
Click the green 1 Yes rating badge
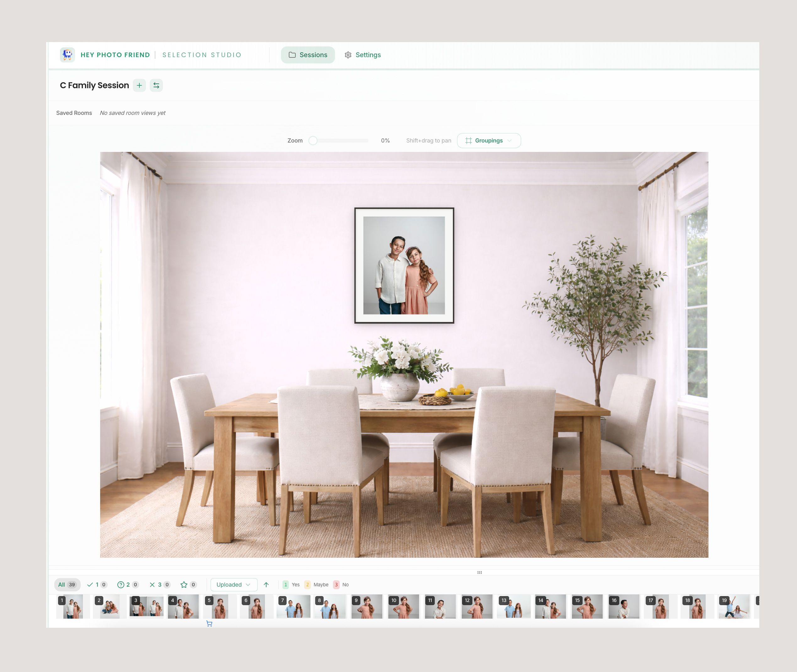[x=286, y=584]
